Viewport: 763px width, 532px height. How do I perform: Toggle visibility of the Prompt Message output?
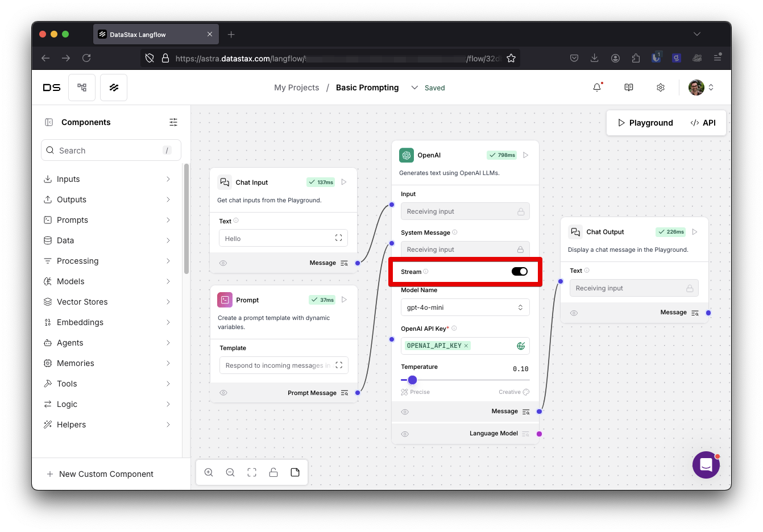[x=223, y=392]
